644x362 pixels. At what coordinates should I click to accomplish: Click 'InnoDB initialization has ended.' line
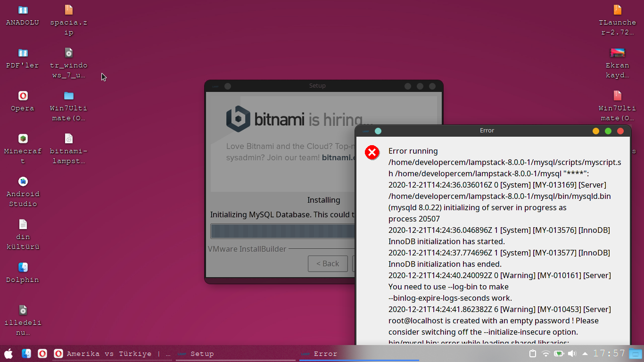[445, 264]
